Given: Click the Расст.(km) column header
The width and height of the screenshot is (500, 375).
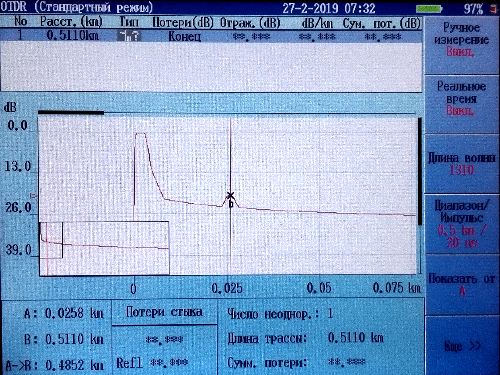Looking at the screenshot, I should [x=71, y=22].
